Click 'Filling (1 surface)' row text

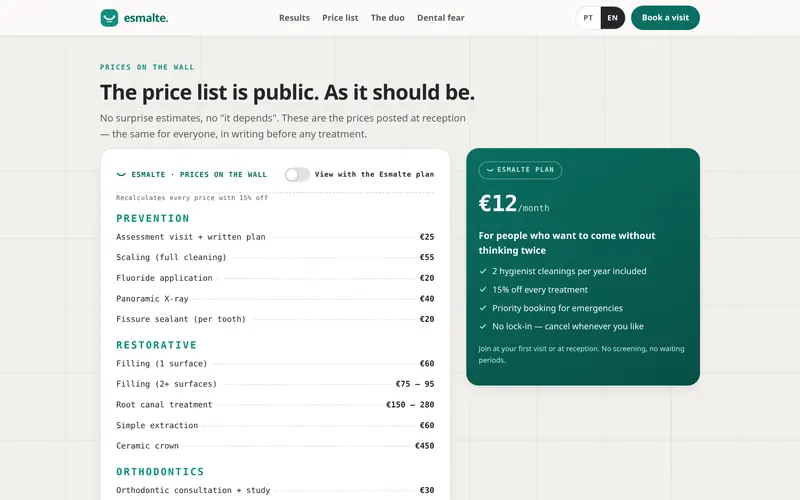(x=161, y=363)
